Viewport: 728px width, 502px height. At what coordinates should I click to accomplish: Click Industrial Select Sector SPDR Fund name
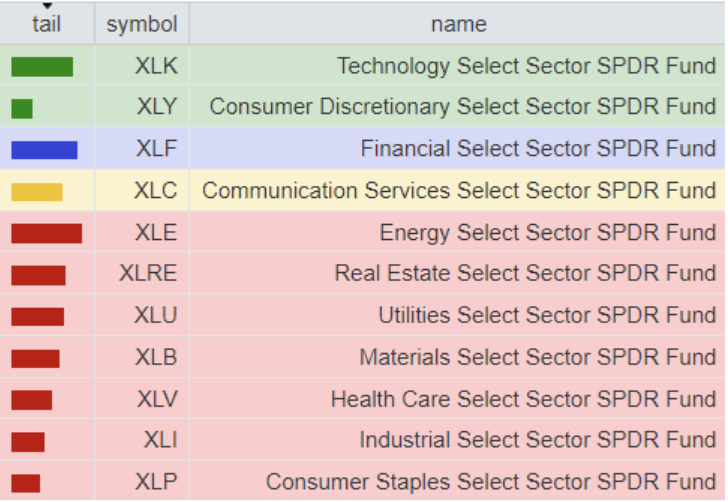pos(537,440)
